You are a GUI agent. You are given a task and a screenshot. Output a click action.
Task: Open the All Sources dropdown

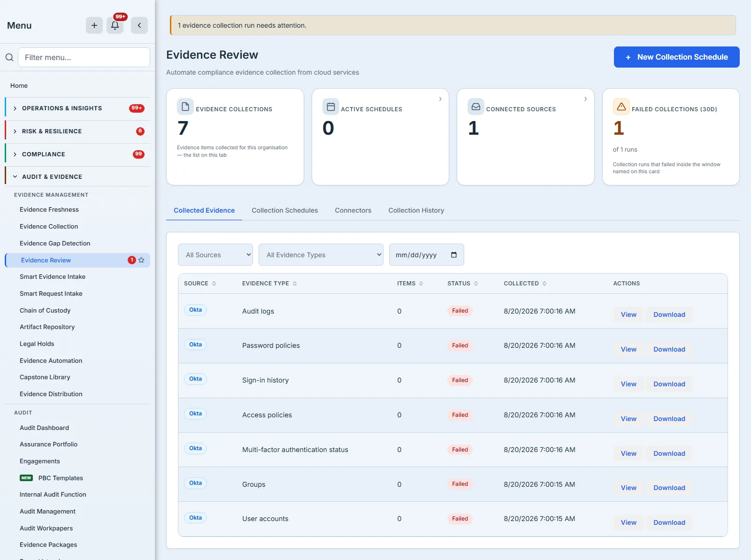[x=215, y=255]
